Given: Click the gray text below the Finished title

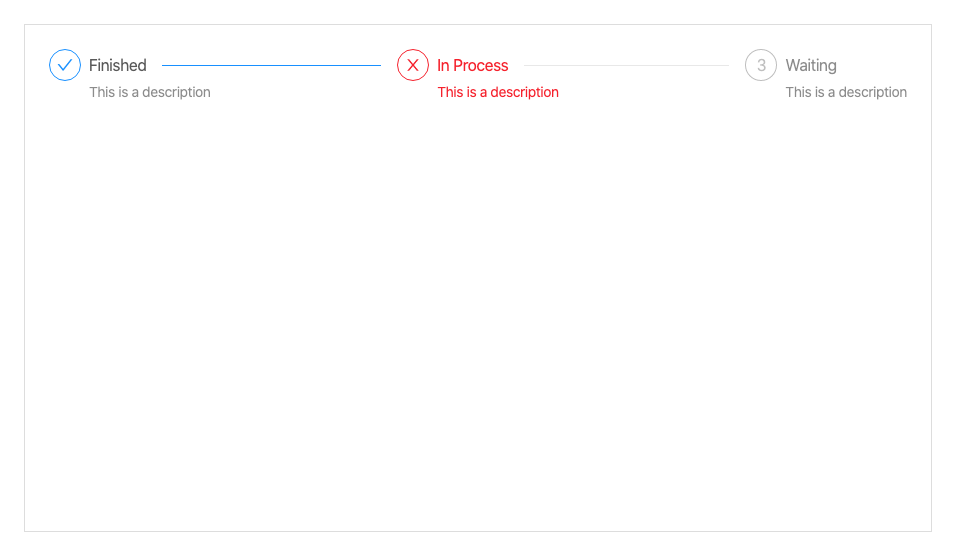Looking at the screenshot, I should point(149,92).
